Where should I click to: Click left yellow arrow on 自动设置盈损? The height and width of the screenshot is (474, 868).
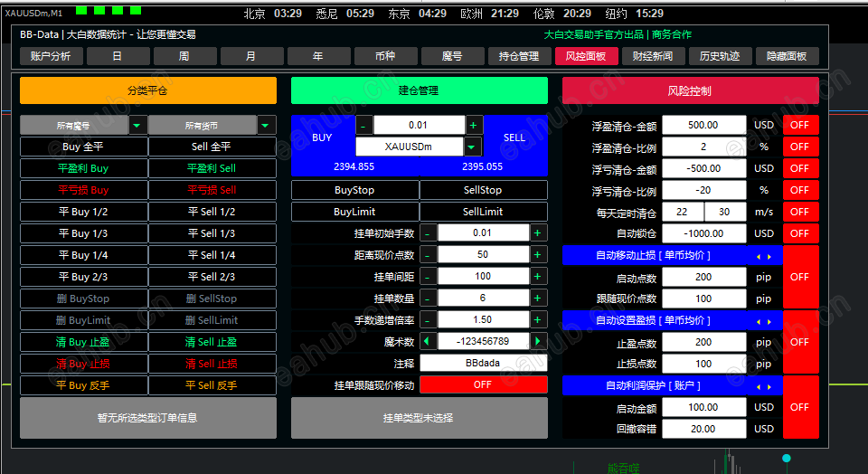coord(759,321)
